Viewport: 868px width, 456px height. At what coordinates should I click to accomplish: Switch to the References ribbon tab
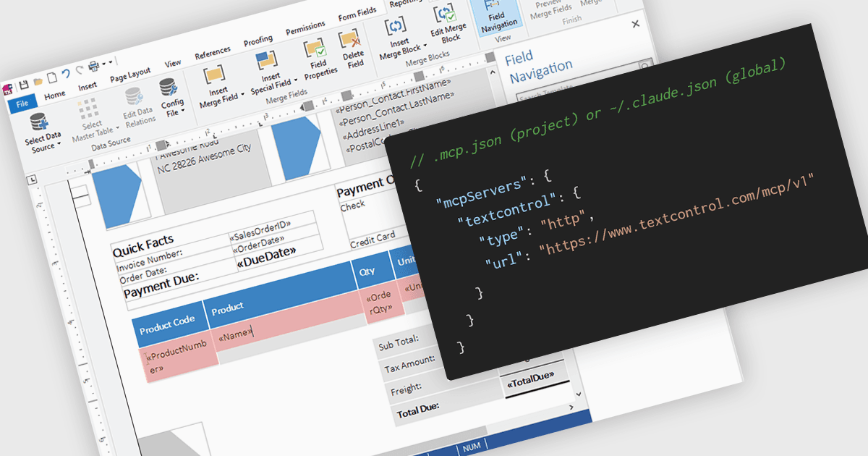tap(213, 52)
